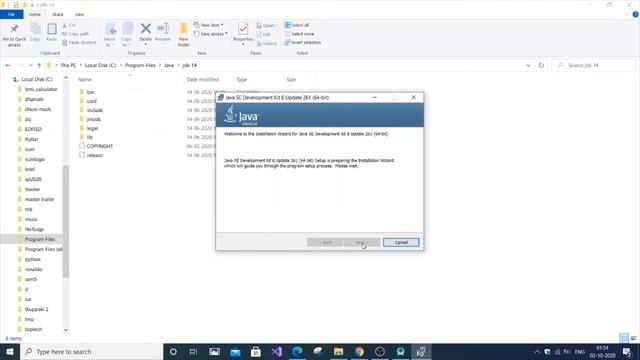The width and height of the screenshot is (640, 360).
Task: Click navigation pane scrollbar down arrow
Action: point(66,330)
